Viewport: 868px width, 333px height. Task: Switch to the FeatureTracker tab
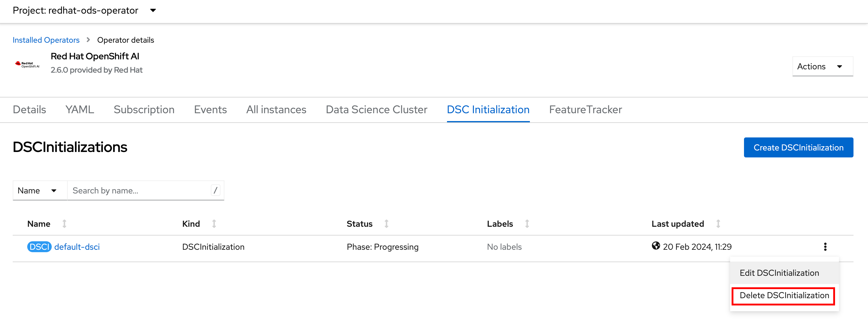tap(585, 109)
